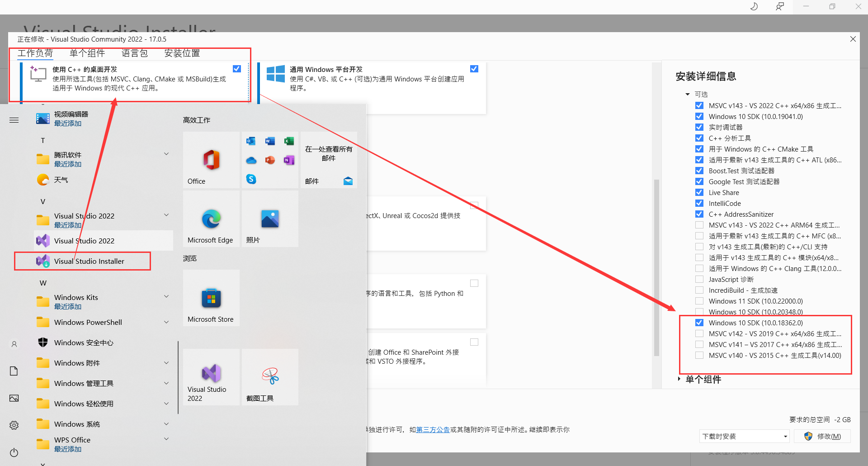The image size is (868, 466).
Task: Open the Office tile
Action: 211,160
